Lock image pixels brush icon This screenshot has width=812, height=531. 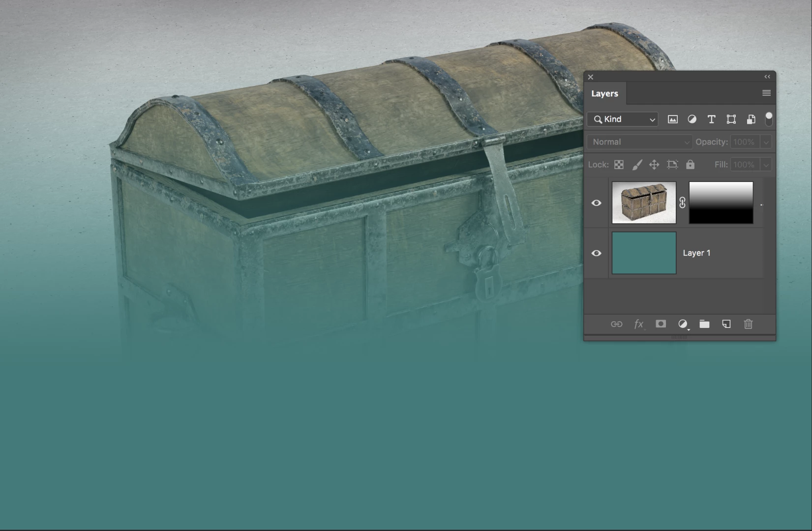coord(637,165)
